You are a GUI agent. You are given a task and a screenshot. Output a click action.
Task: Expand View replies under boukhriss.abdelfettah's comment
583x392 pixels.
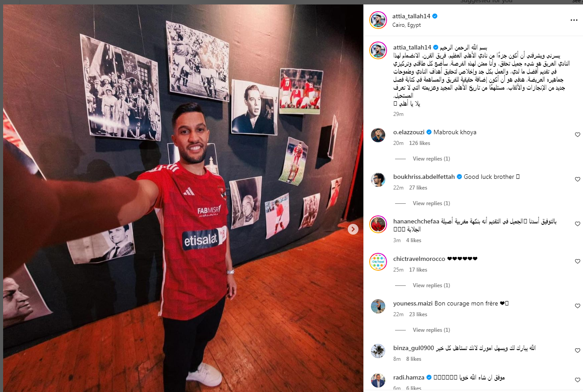coord(431,203)
